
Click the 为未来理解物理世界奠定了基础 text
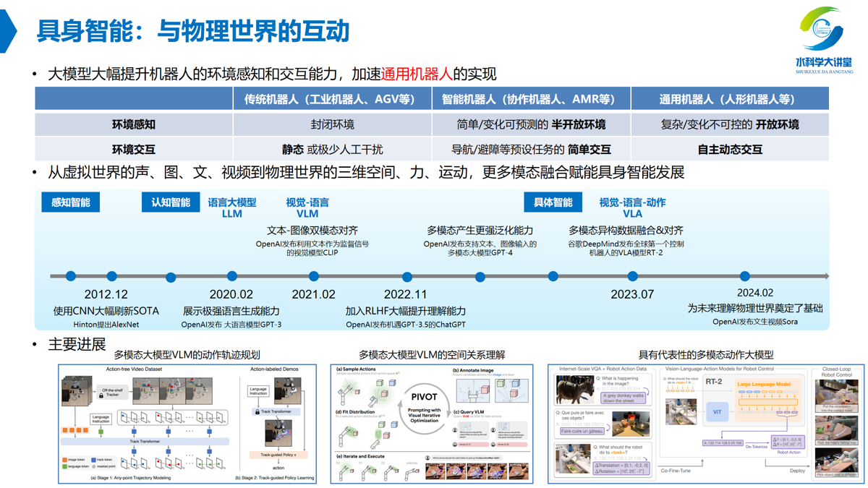click(x=755, y=308)
